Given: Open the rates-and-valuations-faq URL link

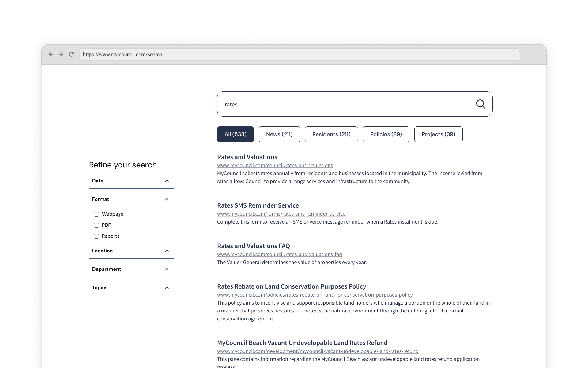Looking at the screenshot, I should click(x=280, y=254).
